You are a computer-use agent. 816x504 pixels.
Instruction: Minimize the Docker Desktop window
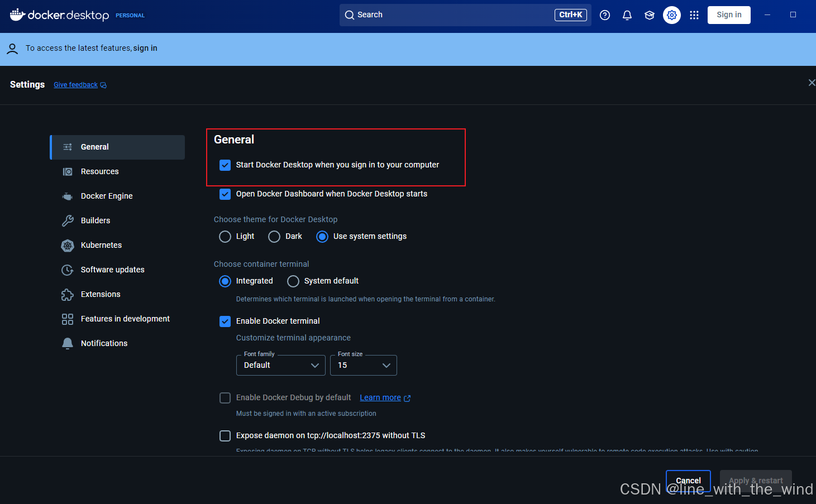767,15
